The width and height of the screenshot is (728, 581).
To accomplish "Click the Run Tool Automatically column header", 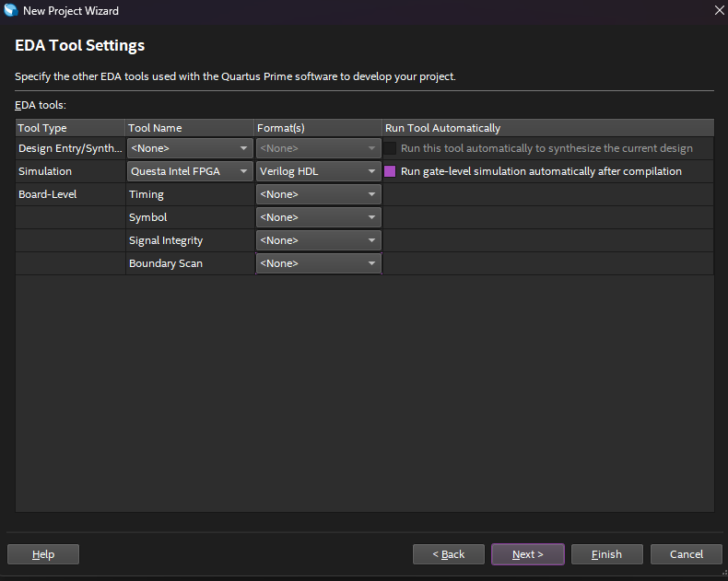I will [x=547, y=128].
